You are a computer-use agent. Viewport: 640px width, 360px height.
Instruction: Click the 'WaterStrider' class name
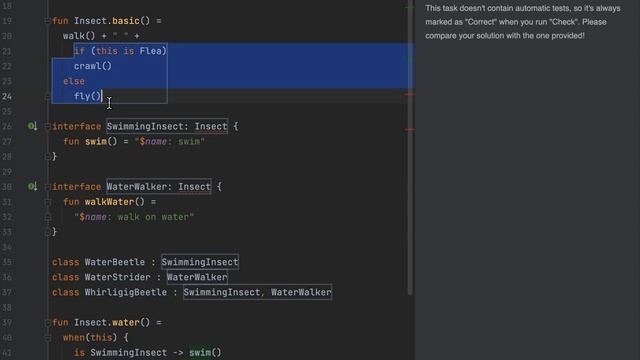click(118, 277)
